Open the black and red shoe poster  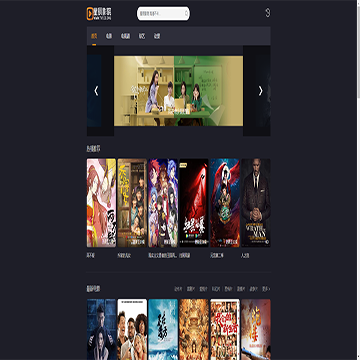[194, 203]
